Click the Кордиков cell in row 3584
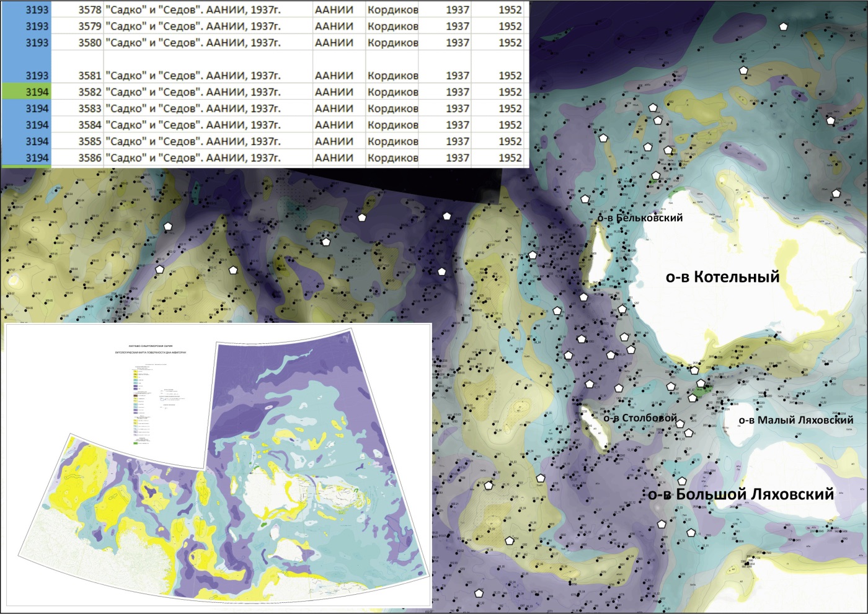The width and height of the screenshot is (868, 614). click(392, 125)
